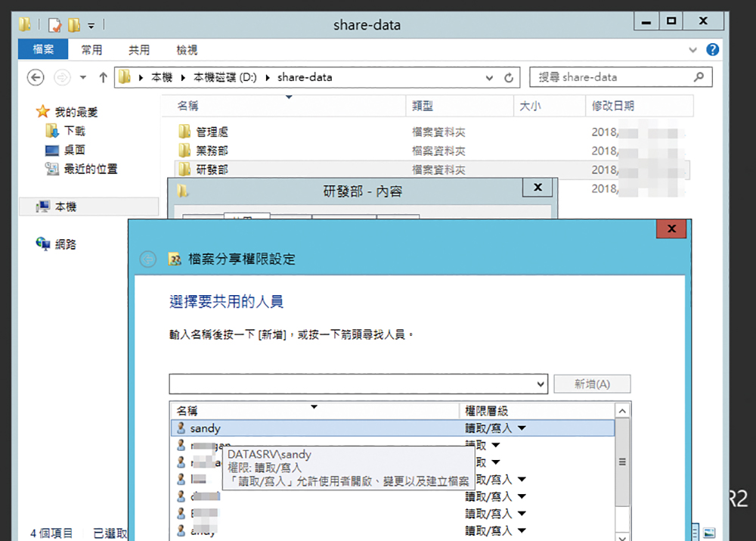Click sandy's user icon in list
Viewport: 756px width, 541px height.
pyautogui.click(x=181, y=428)
